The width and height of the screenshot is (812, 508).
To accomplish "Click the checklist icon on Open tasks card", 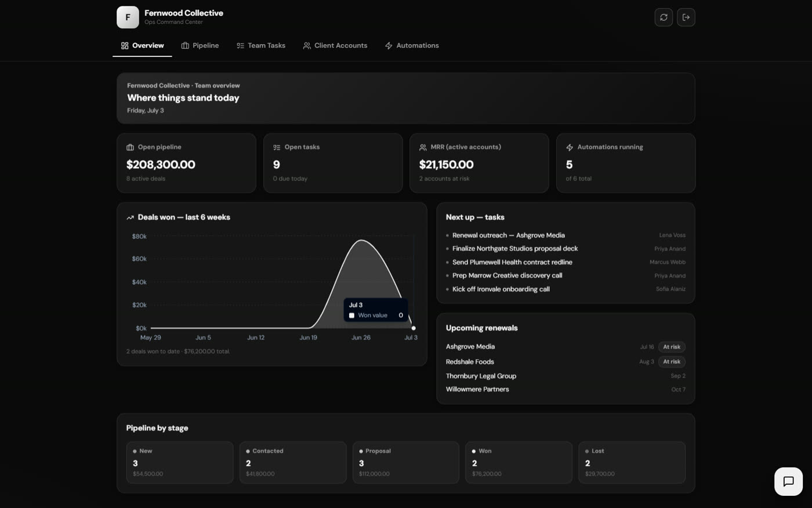I will click(x=277, y=147).
